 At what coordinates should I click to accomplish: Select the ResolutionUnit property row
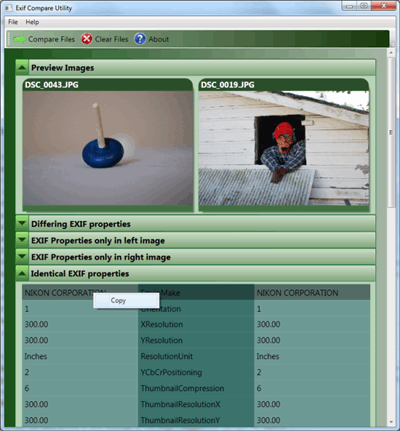tap(196, 356)
